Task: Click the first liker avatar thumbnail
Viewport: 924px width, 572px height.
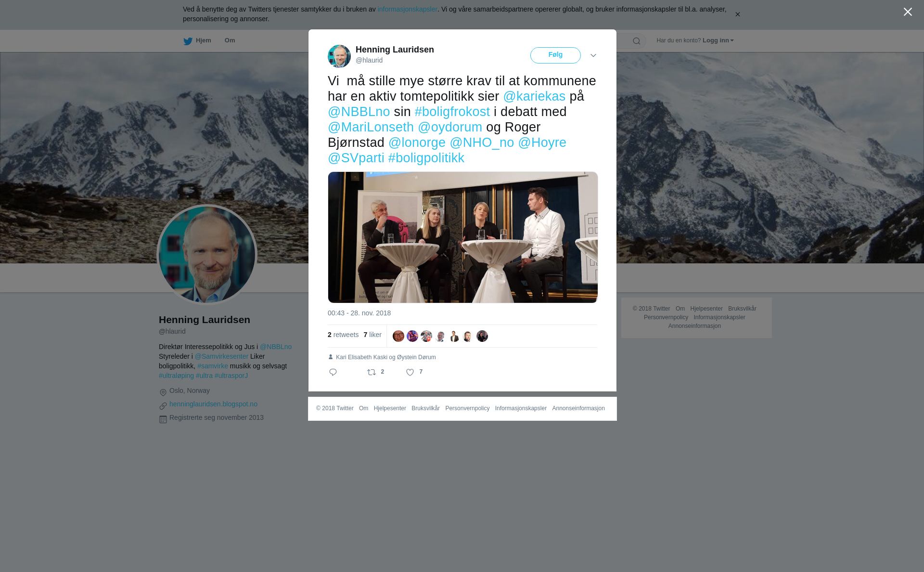Action: pyautogui.click(x=398, y=336)
